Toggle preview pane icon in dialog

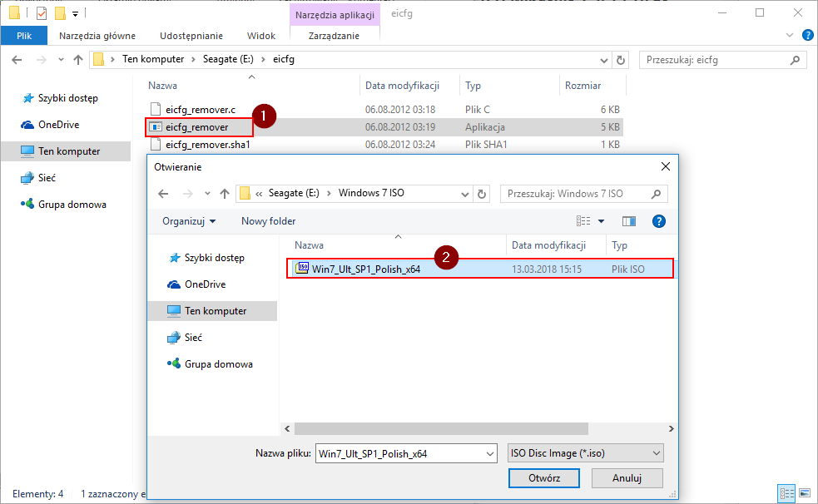tap(629, 221)
